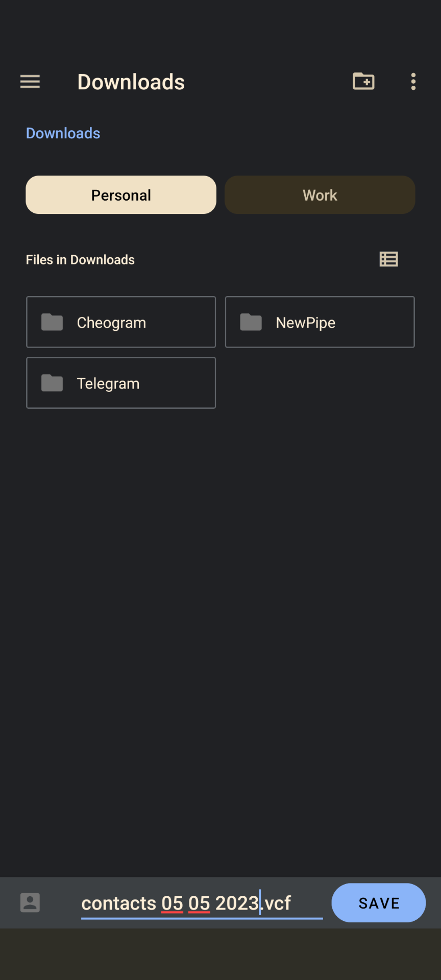Open the three-dot overflow menu
This screenshot has height=980, width=441.
click(413, 82)
